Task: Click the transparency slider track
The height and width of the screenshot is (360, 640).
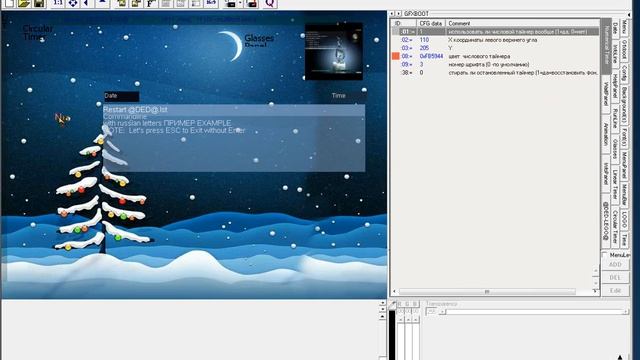Action: pyautogui.click(x=535, y=312)
